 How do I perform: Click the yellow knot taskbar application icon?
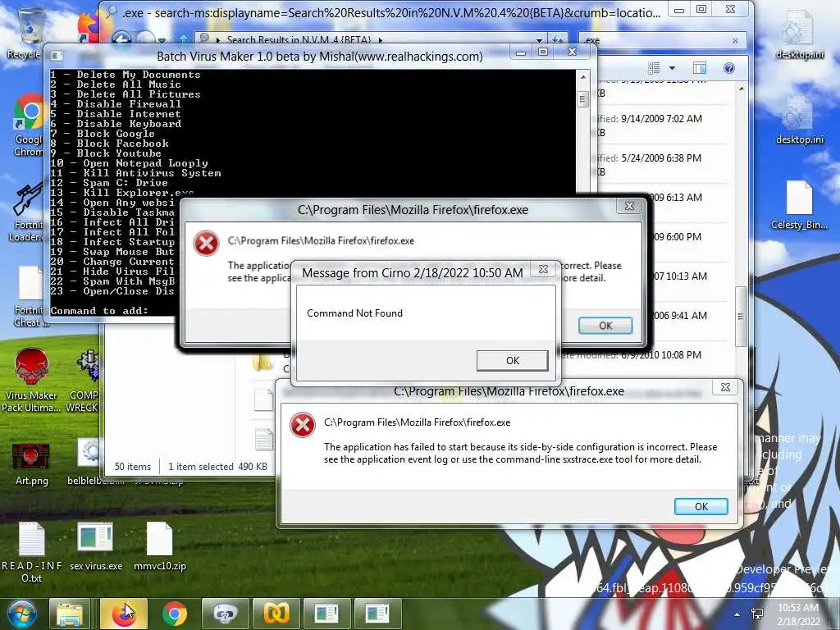click(x=276, y=614)
